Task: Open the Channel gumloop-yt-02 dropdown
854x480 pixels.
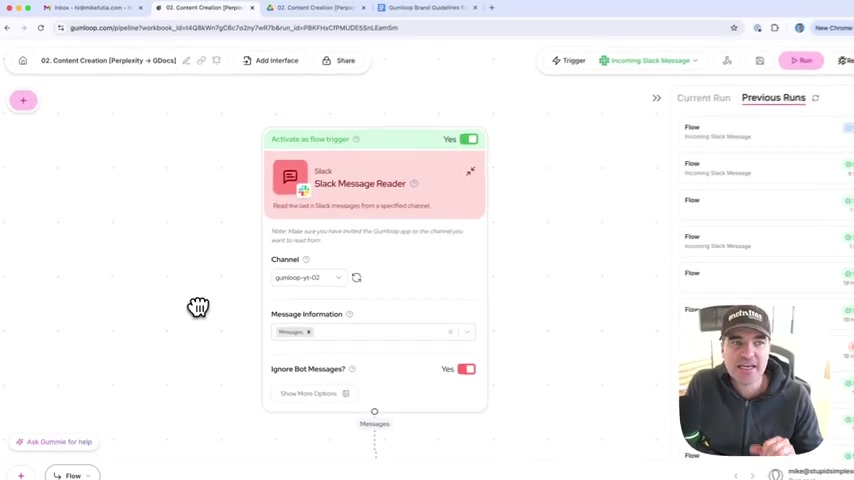Action: pyautogui.click(x=308, y=277)
